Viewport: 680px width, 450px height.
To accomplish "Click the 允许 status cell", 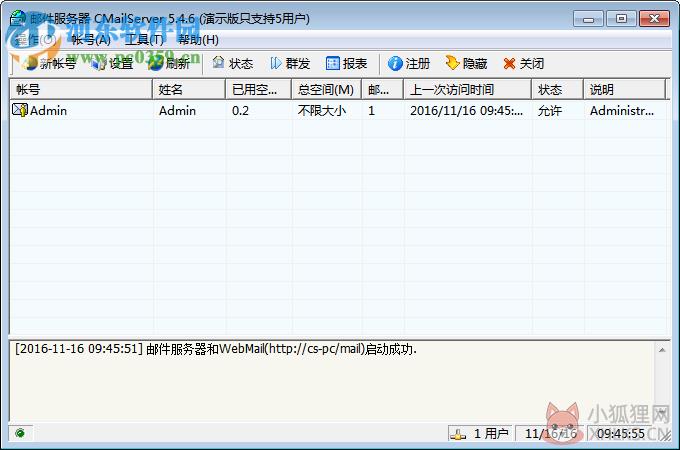I will 550,111.
